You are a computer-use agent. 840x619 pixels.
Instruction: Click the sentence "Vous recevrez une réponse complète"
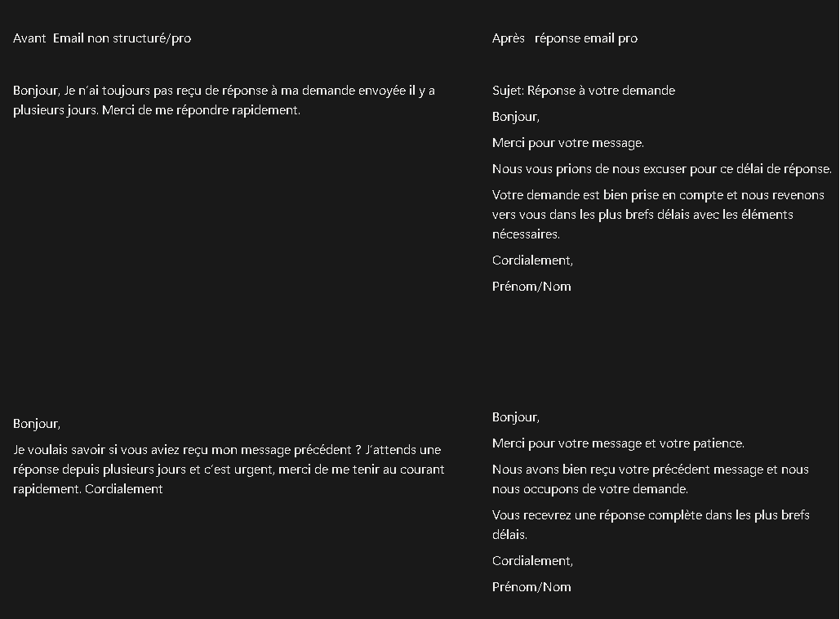click(650, 525)
